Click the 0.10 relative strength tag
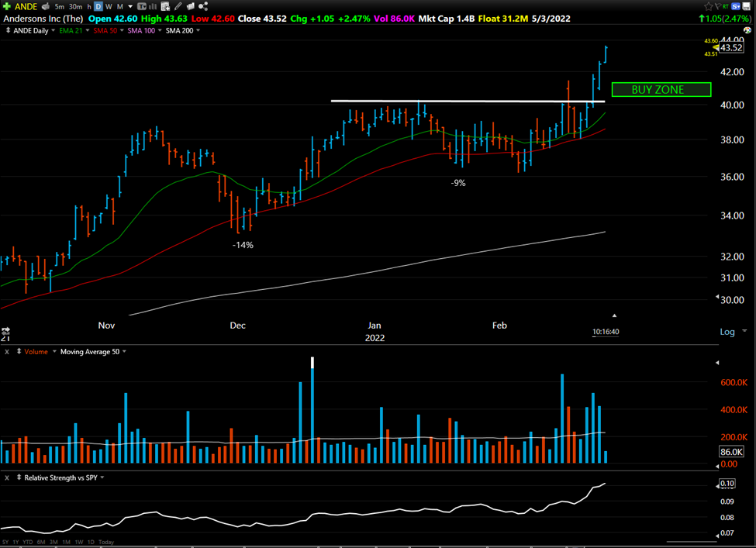The width and height of the screenshot is (756, 548). (727, 484)
